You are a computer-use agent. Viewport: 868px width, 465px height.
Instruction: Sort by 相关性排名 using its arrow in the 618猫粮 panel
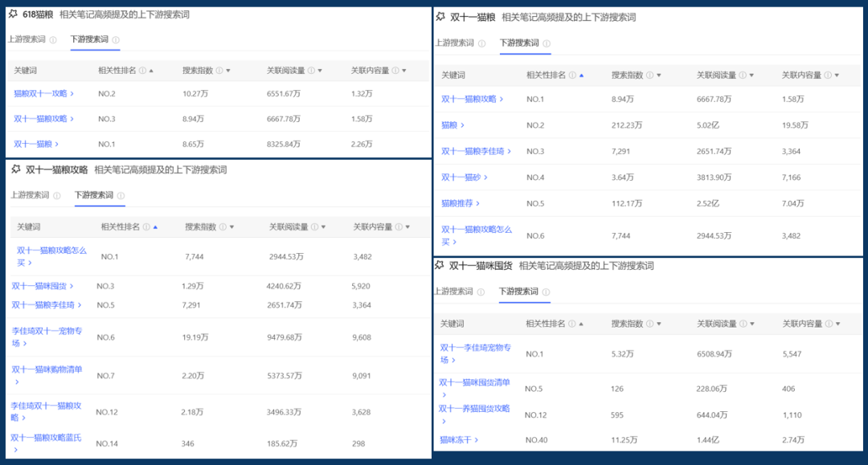151,71
